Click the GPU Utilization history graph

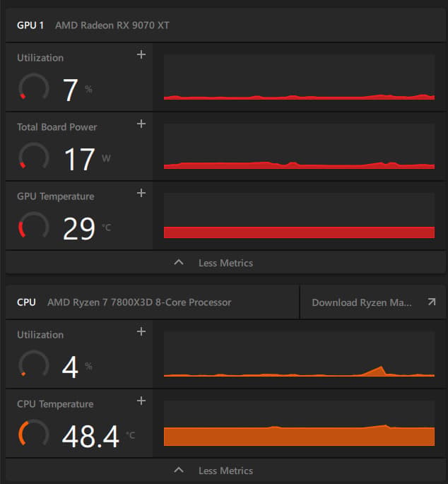299,77
